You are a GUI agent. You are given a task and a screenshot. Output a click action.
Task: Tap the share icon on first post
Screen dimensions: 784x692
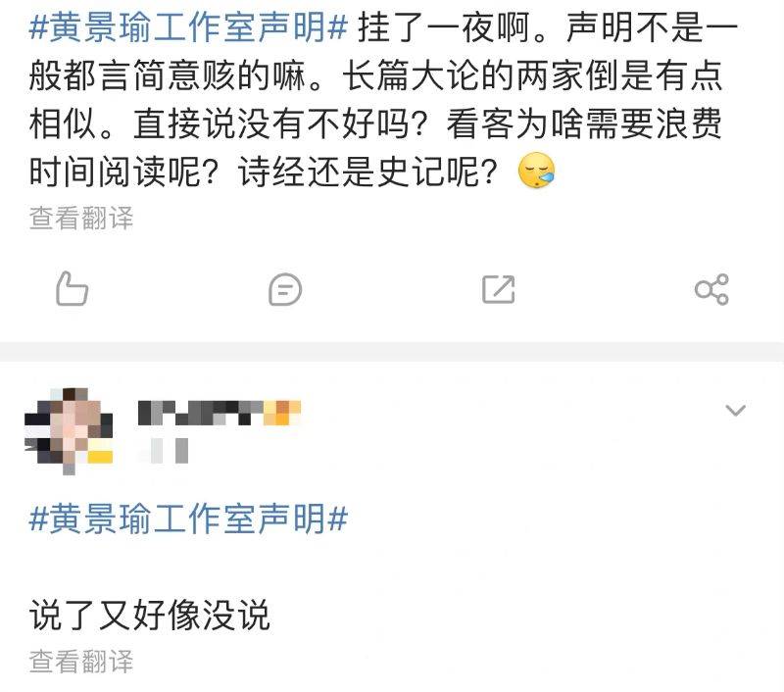(x=712, y=289)
